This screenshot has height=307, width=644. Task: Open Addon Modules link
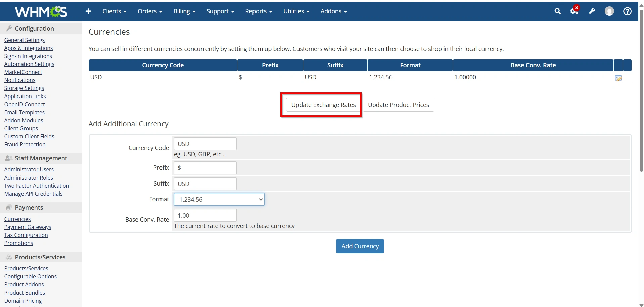[x=24, y=120]
